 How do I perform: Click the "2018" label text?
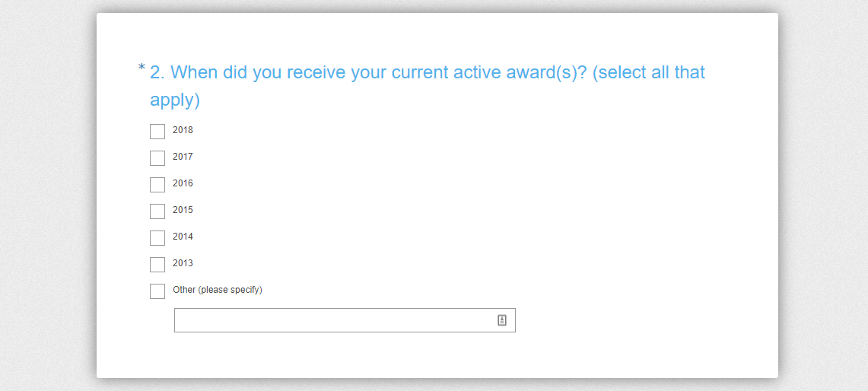click(183, 130)
